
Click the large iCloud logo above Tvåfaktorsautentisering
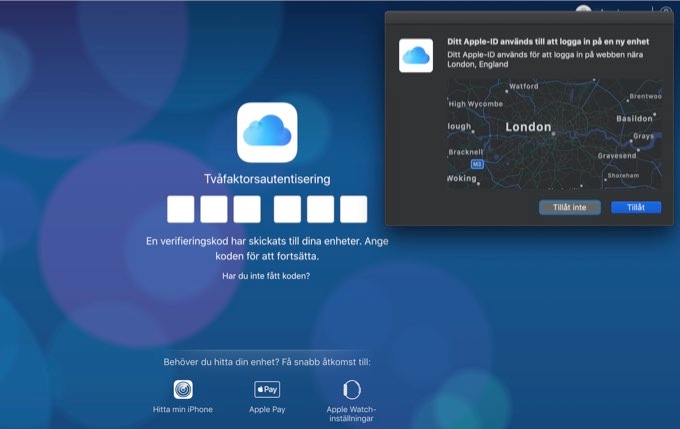[x=267, y=132]
